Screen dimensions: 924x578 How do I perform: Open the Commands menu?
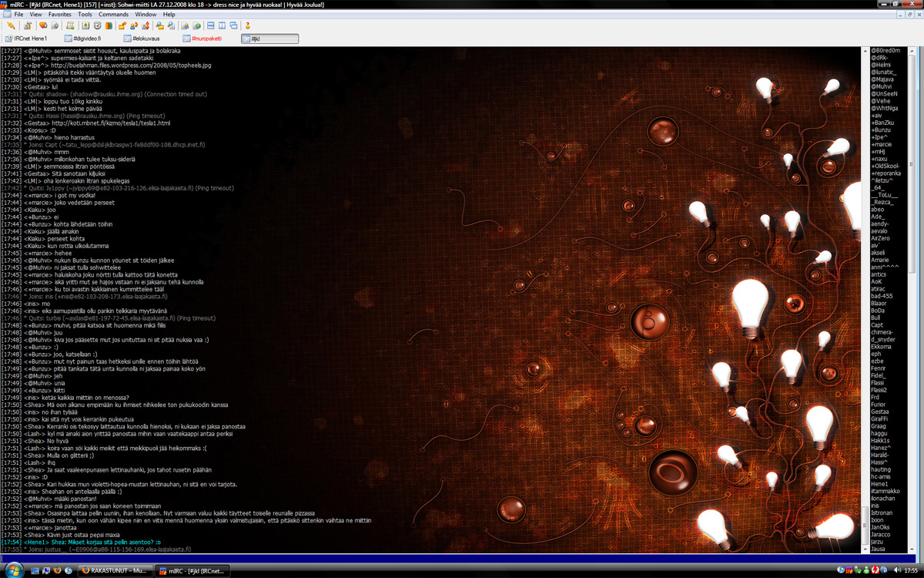click(113, 15)
